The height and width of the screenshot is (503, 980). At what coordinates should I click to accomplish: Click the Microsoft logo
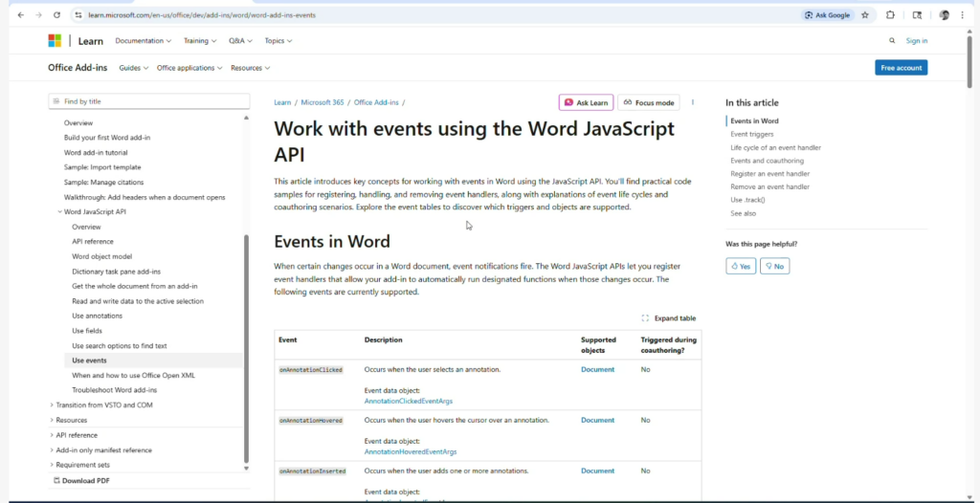click(55, 41)
